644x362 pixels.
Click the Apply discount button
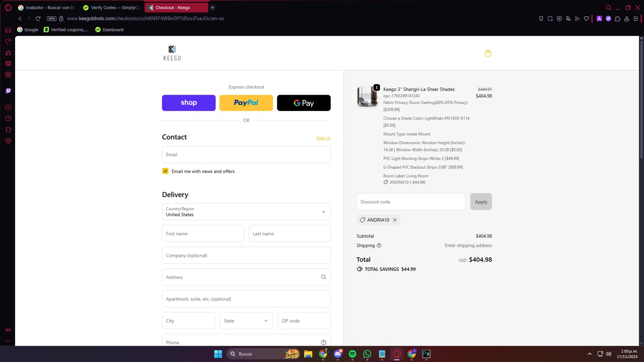pyautogui.click(x=481, y=202)
